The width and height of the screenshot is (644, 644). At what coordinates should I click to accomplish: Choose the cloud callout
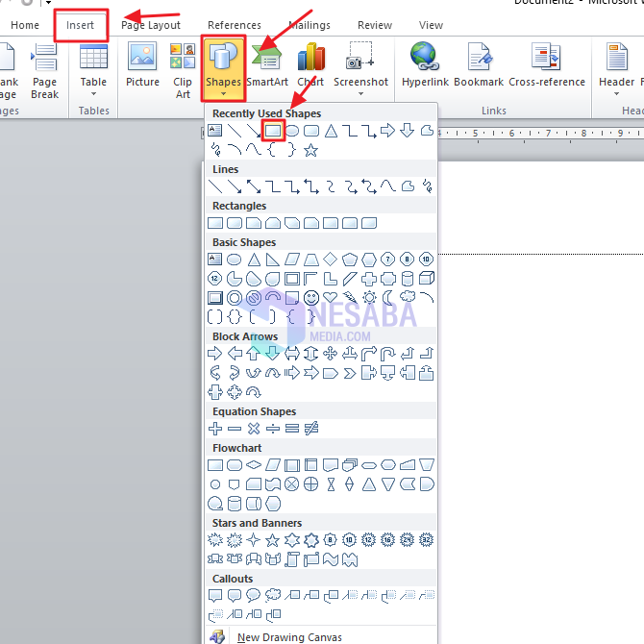[x=273, y=595]
